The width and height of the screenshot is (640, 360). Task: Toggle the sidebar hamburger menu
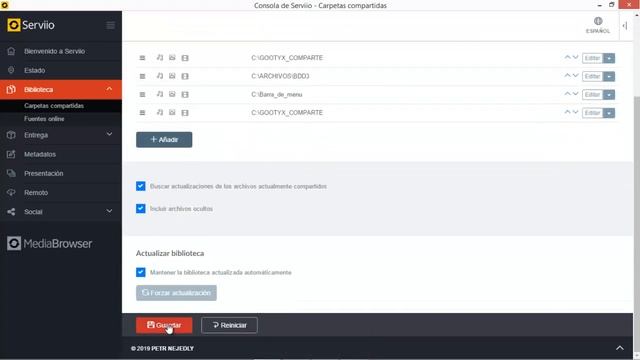coord(111,25)
